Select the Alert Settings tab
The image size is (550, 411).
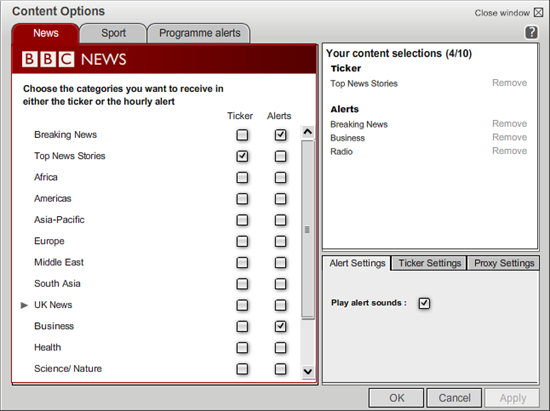click(x=357, y=263)
